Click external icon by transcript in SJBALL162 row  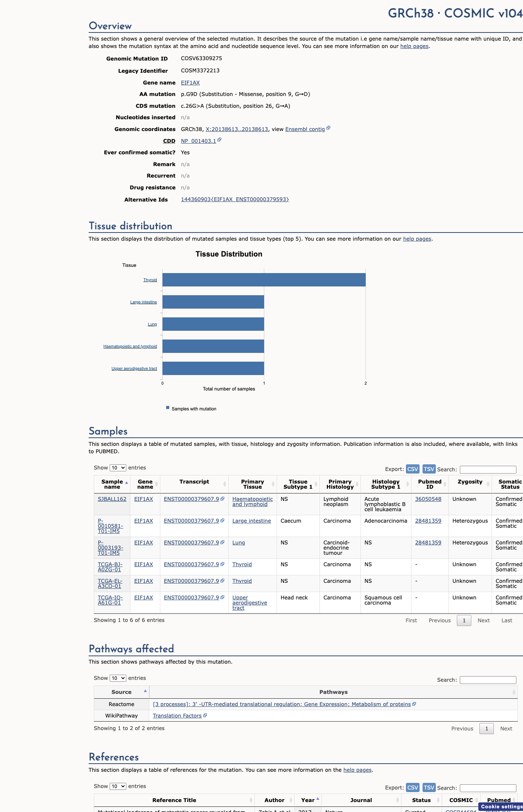click(x=222, y=499)
